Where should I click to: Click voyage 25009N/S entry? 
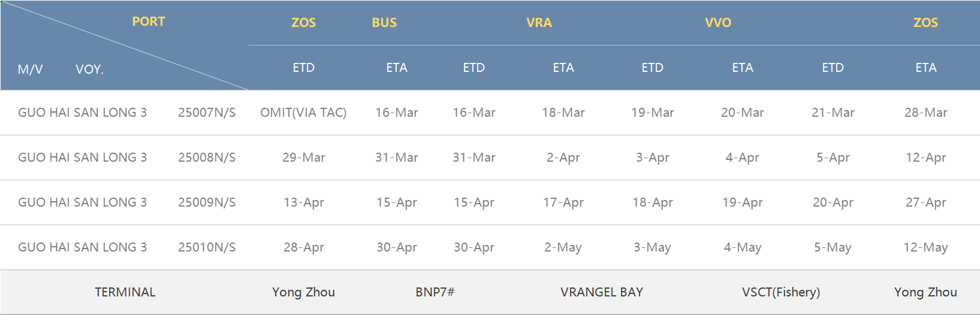tap(207, 202)
